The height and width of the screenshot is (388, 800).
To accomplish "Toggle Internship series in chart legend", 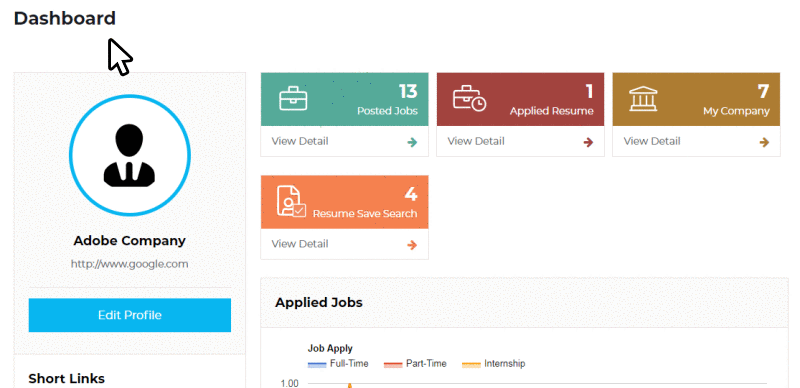I will (493, 364).
